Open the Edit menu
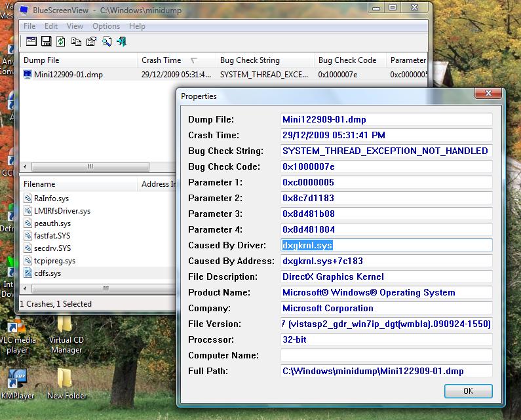Screen dimensions: 521x420 click(51, 26)
